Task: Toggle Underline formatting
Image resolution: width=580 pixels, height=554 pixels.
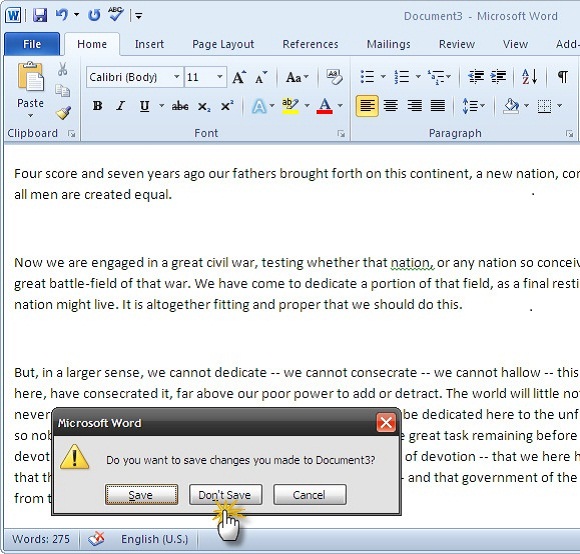Action: pyautogui.click(x=145, y=106)
